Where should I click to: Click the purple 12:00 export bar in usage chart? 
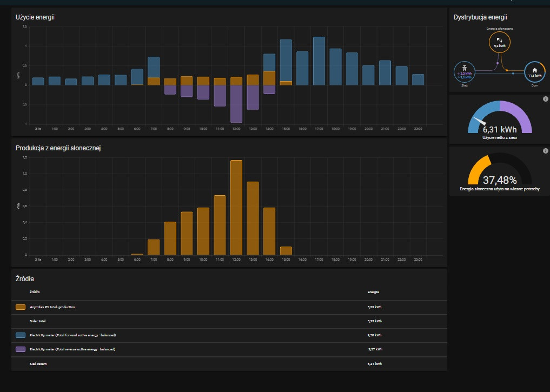pos(236,104)
